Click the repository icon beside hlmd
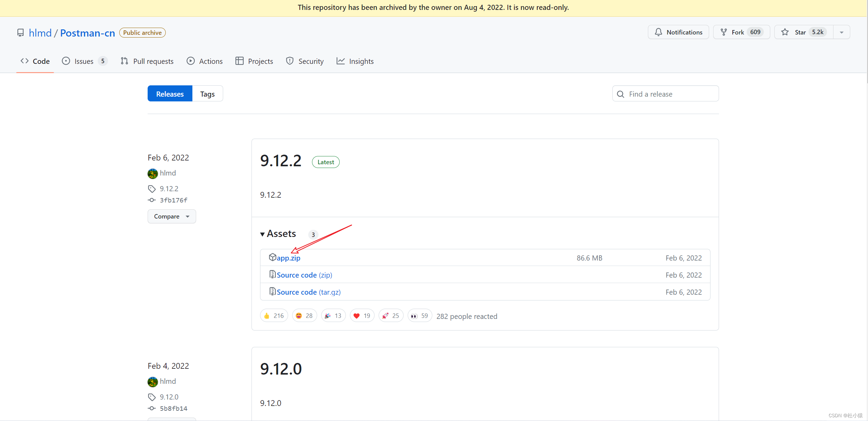This screenshot has height=421, width=868. click(21, 33)
